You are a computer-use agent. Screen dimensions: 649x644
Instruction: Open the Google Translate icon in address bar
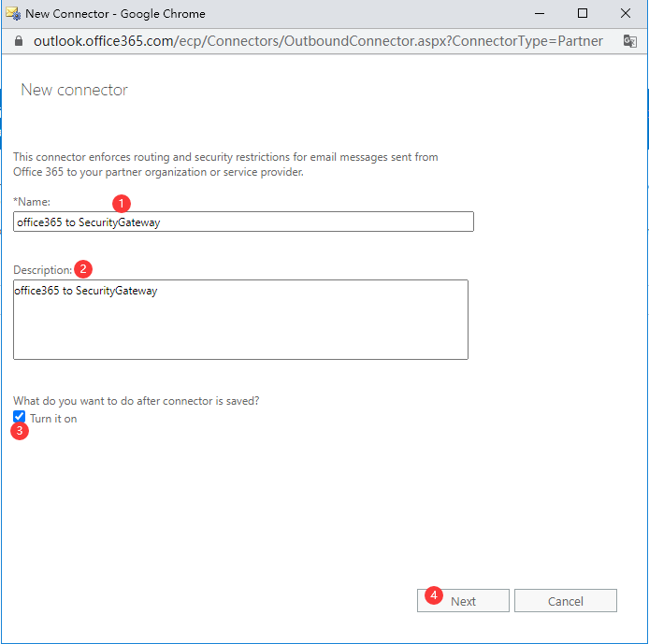click(x=629, y=41)
